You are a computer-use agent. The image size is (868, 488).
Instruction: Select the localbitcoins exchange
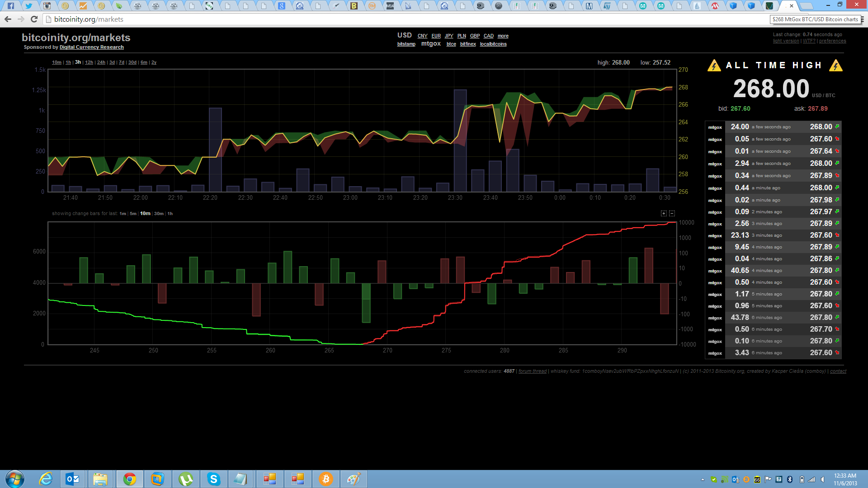coord(493,44)
